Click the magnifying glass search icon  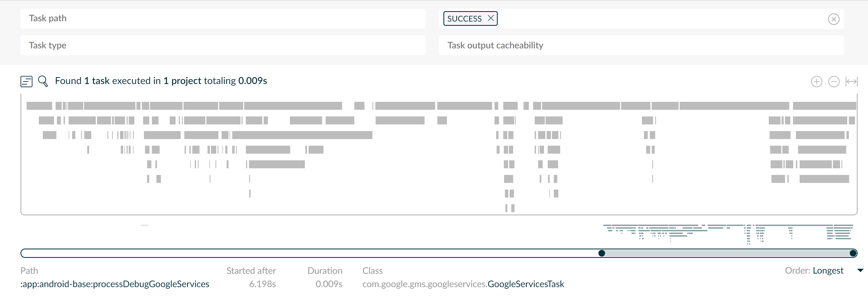point(43,81)
